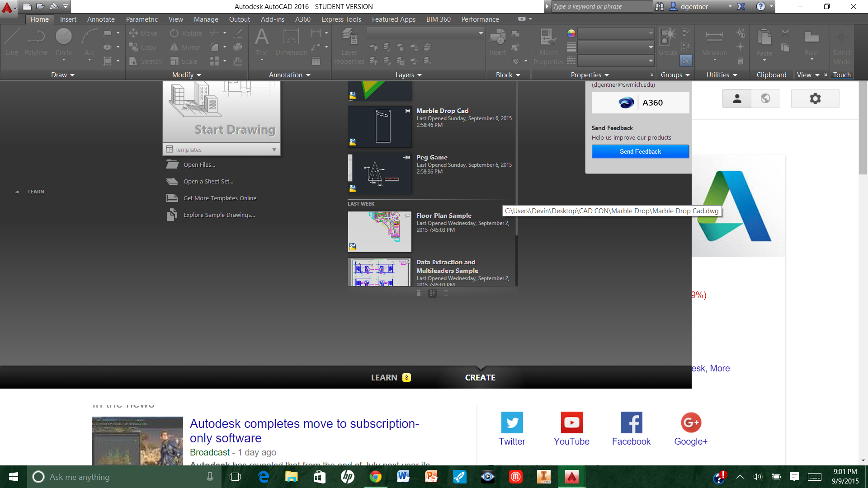Select the Line drawing tool

11,43
